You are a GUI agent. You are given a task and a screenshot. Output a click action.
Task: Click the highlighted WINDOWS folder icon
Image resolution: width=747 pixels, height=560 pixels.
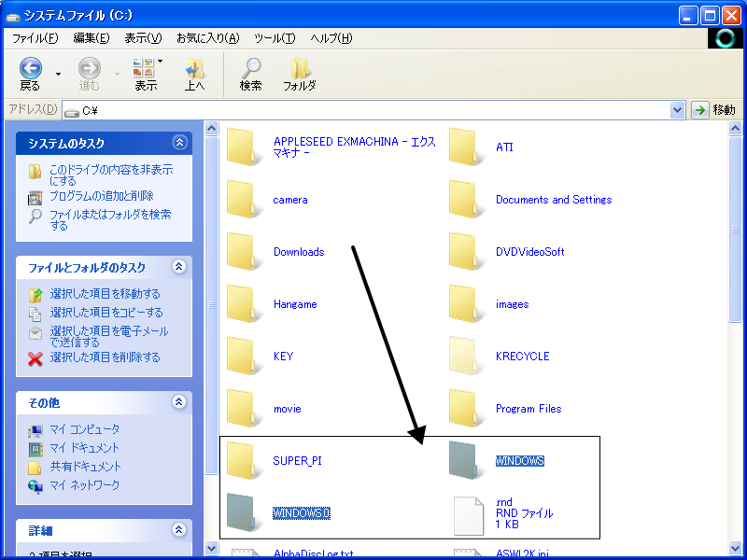(467, 460)
